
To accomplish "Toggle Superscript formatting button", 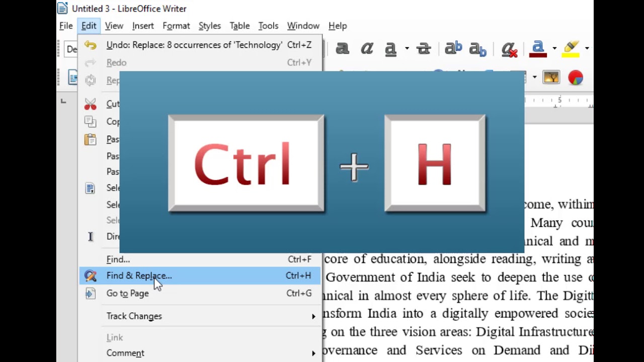I will 453,48.
